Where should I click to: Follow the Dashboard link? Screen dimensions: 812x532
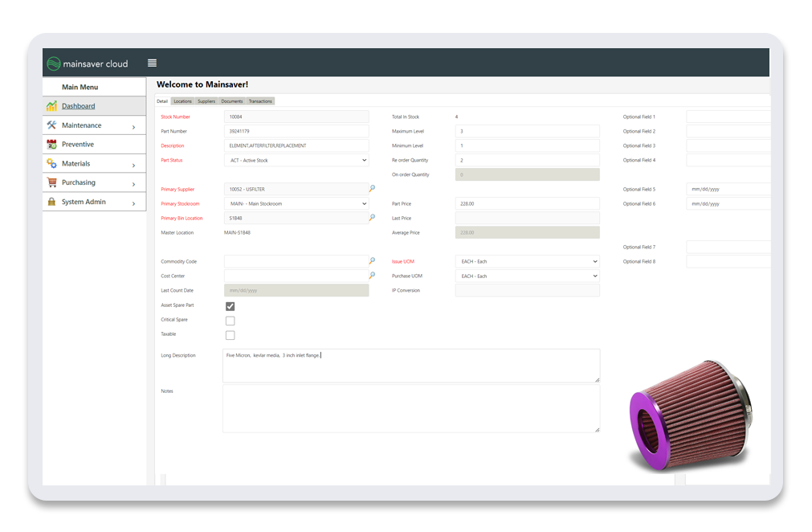pyautogui.click(x=78, y=105)
